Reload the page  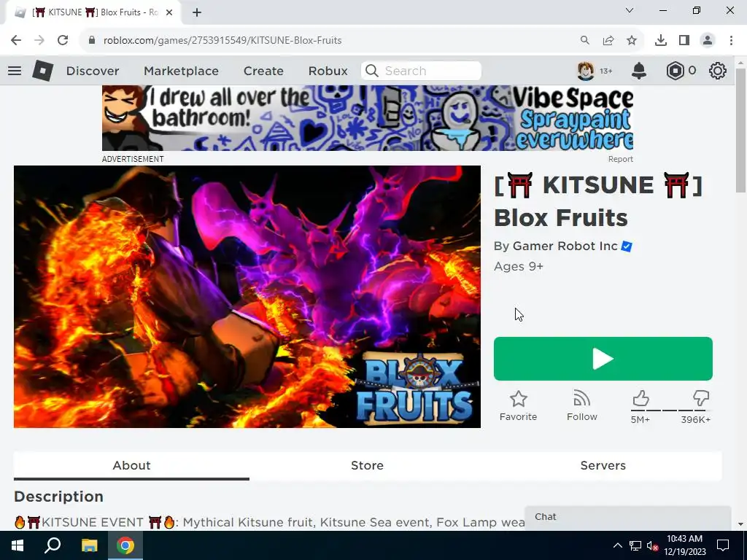(63, 40)
